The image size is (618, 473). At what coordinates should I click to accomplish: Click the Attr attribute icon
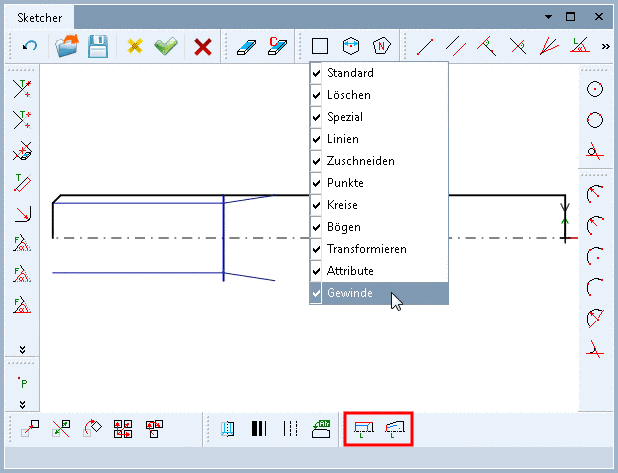321,429
